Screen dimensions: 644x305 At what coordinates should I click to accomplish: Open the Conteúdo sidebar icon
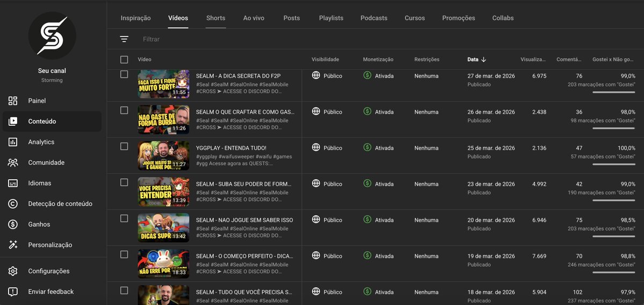pos(13,122)
